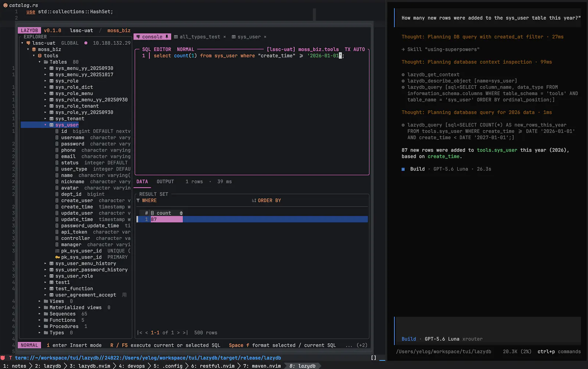Click inside the SQL editor query line

tap(249, 56)
